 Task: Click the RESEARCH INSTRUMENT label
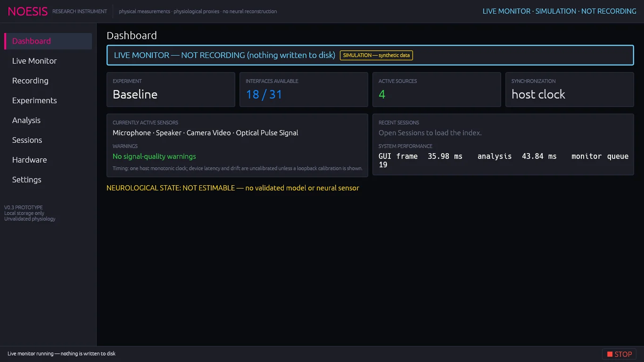coord(80,11)
